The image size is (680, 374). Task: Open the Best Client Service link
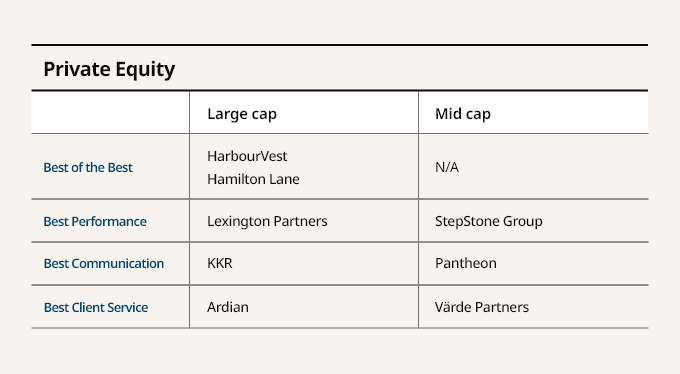pyautogui.click(x=96, y=307)
